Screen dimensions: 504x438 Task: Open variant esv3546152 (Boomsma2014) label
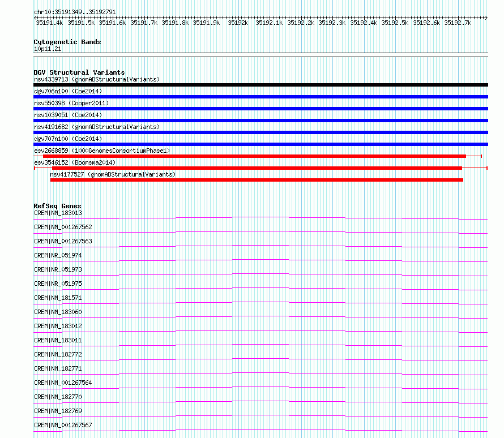75,162
